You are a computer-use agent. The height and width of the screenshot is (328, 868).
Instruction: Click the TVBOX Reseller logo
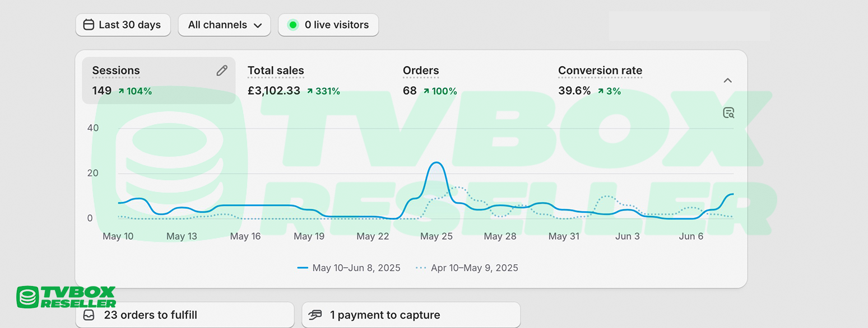tap(66, 297)
